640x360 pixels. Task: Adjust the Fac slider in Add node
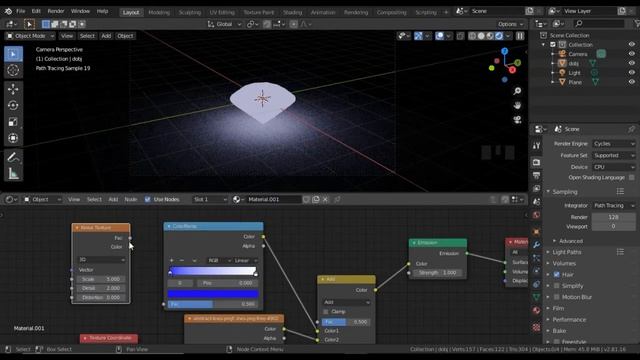(347, 322)
